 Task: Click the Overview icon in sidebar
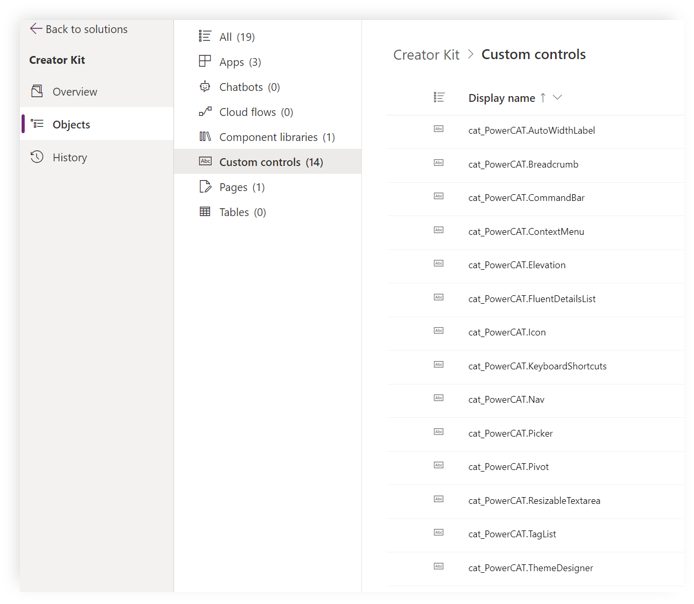tap(37, 91)
